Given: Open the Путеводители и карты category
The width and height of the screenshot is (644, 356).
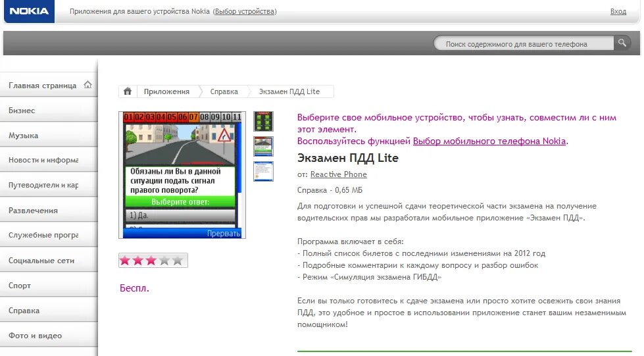Looking at the screenshot, I should click(x=49, y=185).
